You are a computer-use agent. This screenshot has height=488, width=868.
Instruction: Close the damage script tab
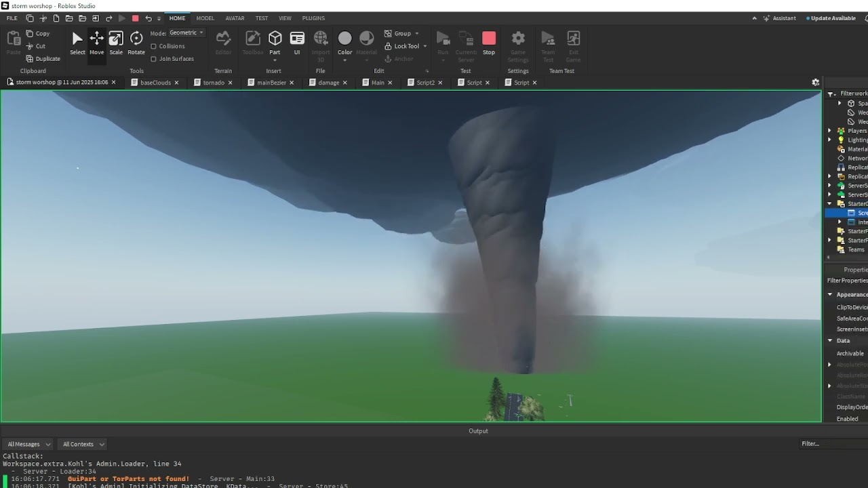(x=344, y=83)
